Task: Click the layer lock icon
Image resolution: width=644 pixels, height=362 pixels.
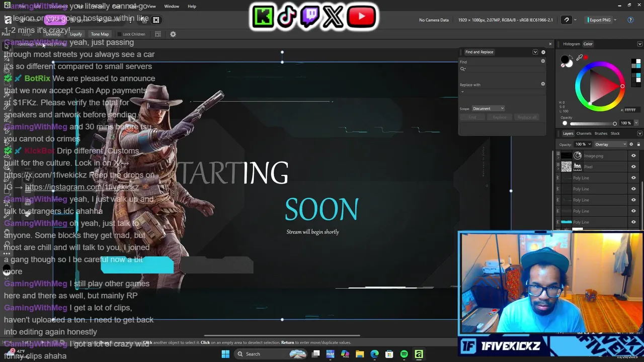Action: [x=637, y=144]
